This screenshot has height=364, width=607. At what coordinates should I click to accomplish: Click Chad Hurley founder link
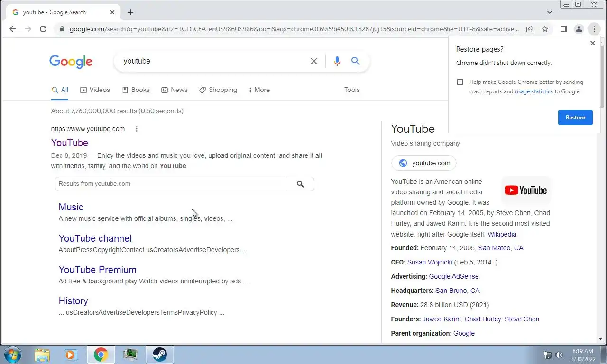[483, 319]
